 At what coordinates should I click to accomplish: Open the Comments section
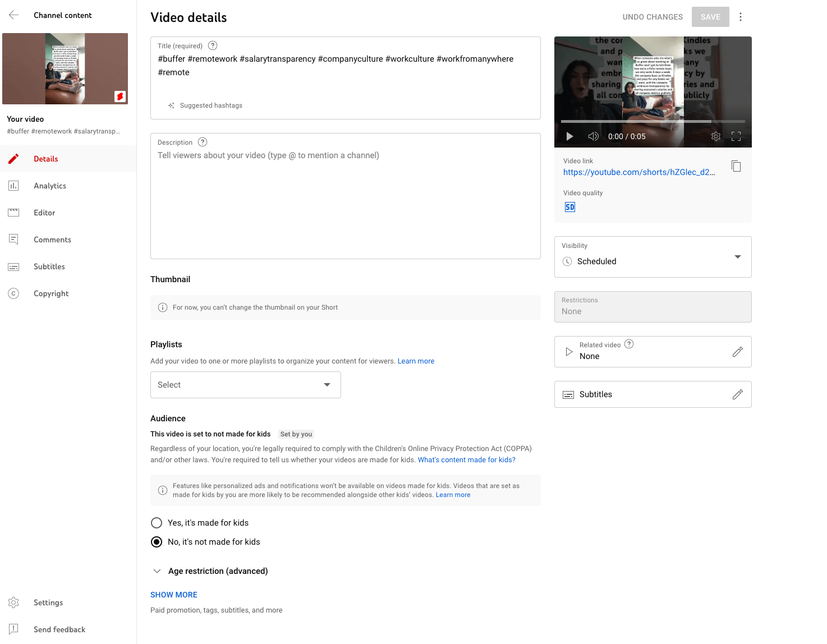click(52, 240)
